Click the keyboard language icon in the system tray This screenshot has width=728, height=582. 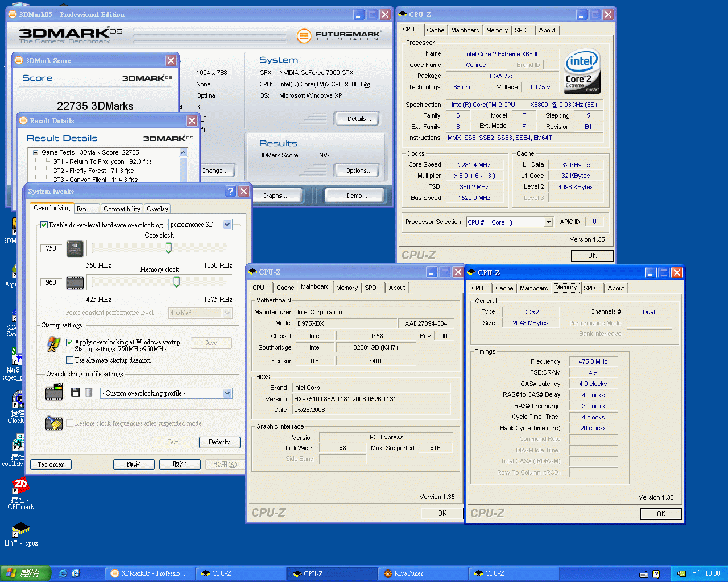[644, 574]
